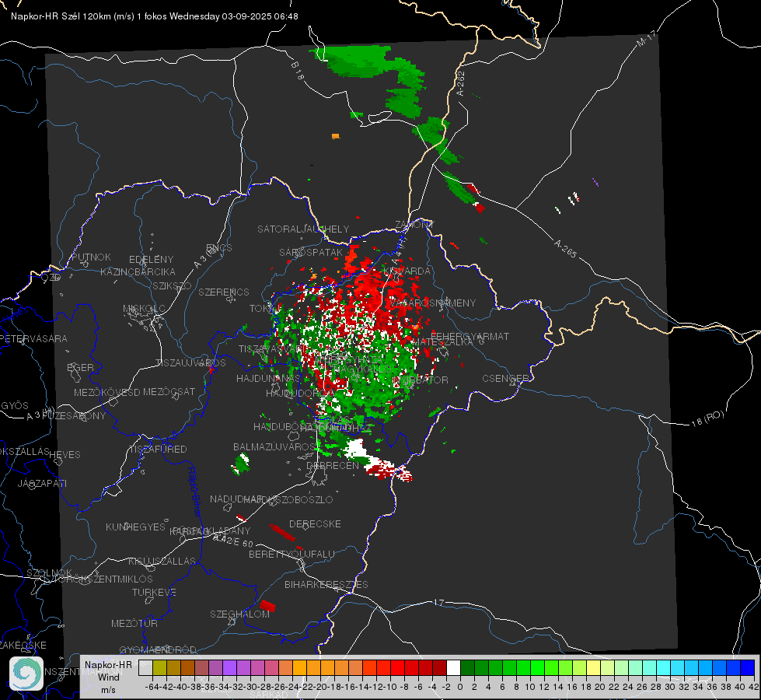Click the JÁSZAPÁTI city label
The height and width of the screenshot is (700, 761).
(42, 483)
